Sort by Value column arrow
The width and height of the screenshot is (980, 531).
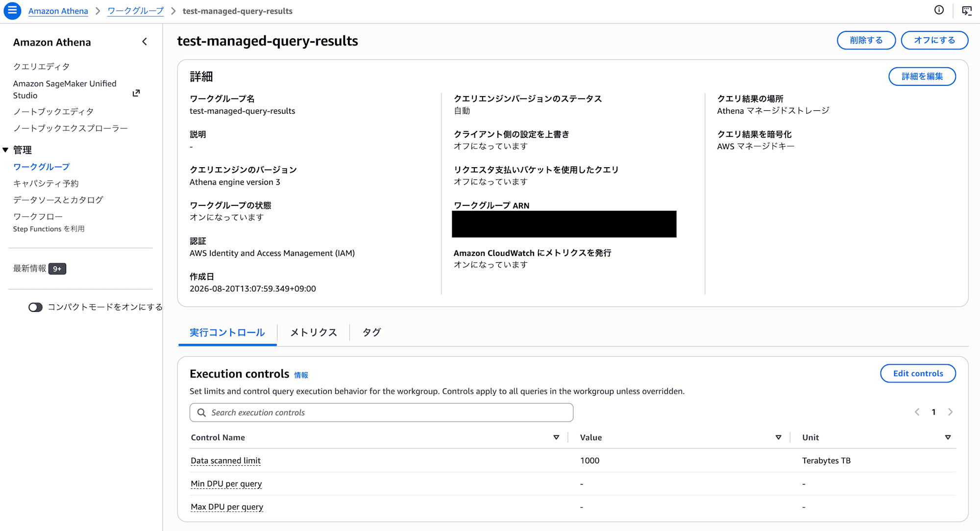click(x=779, y=437)
